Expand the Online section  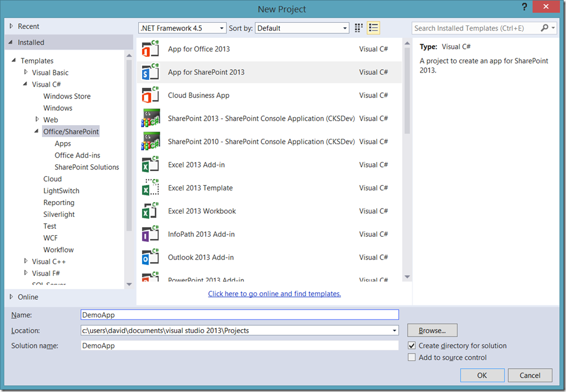[x=11, y=297]
